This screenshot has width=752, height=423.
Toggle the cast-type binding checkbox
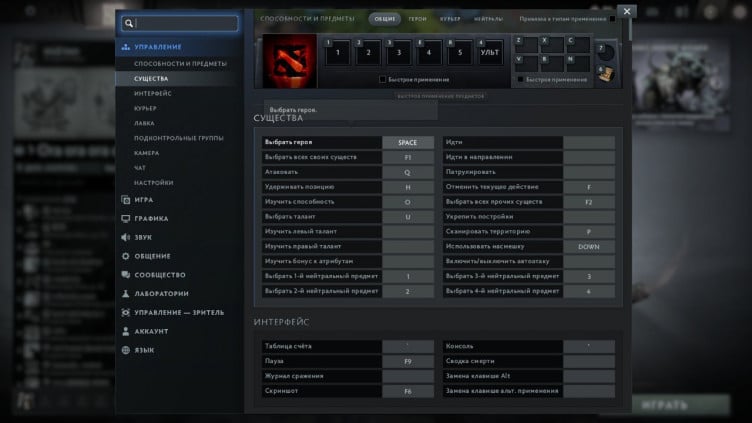pyautogui.click(x=612, y=19)
